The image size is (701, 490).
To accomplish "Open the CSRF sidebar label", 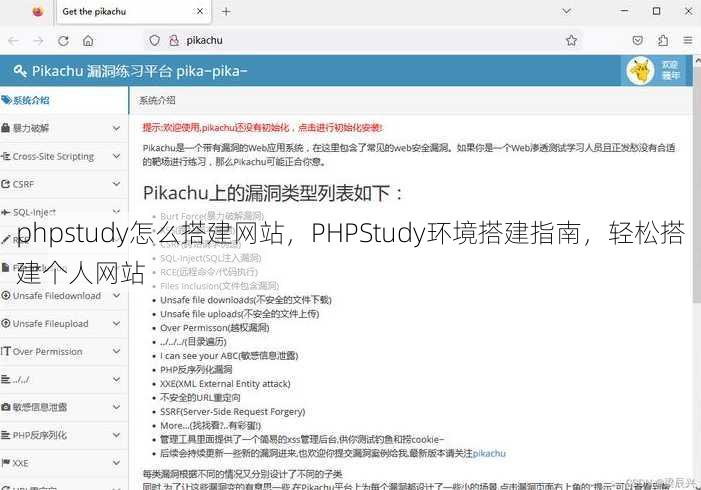I will point(24,184).
